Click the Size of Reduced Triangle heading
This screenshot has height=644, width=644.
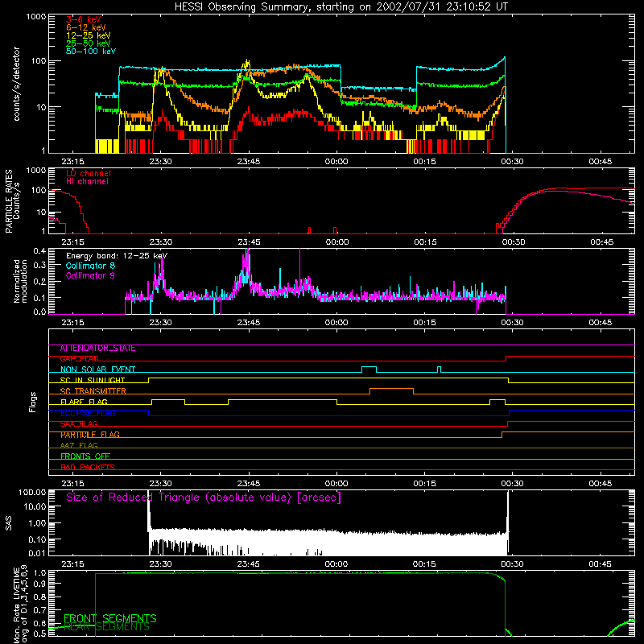(x=204, y=497)
